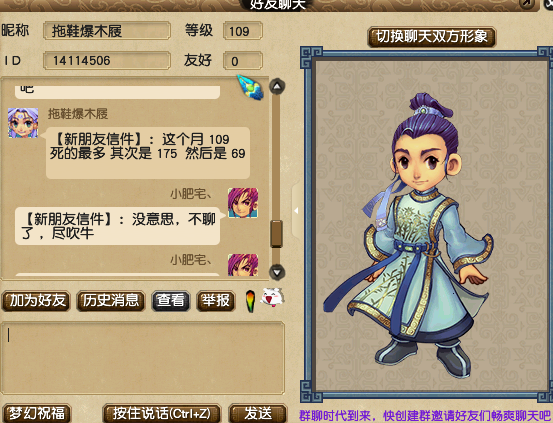Click the 梦幻祝福 blessing button
Viewport: 553px width, 423px height.
(x=37, y=413)
